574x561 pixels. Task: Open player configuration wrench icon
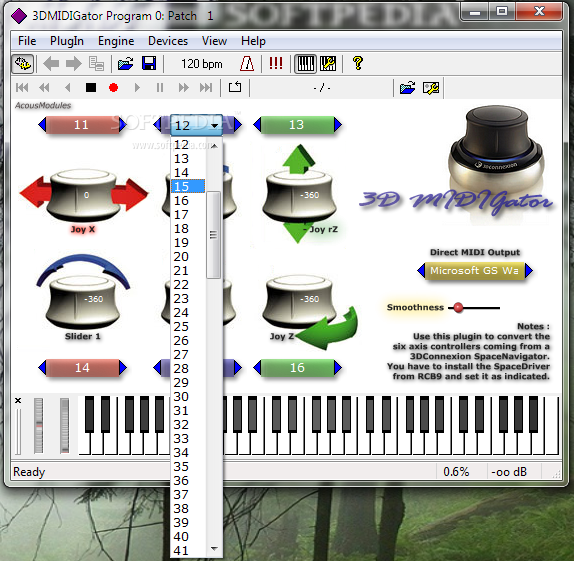431,88
